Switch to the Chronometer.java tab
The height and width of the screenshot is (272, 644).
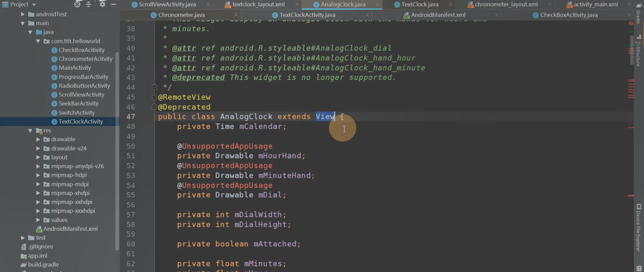181,15
